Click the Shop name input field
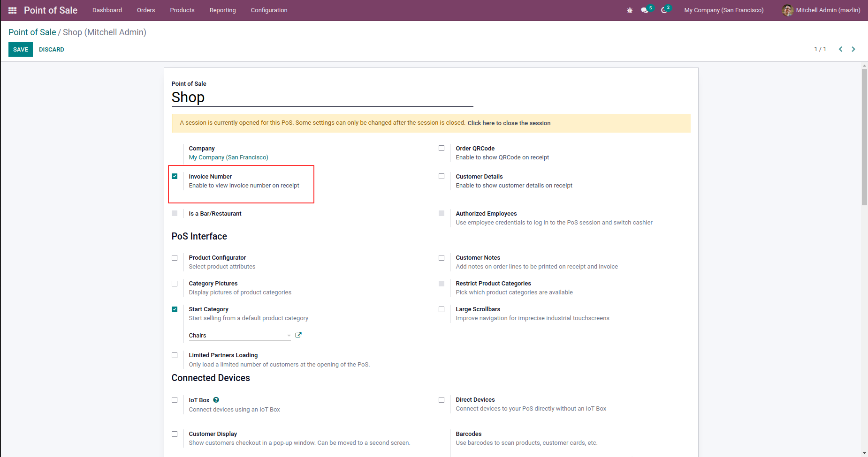This screenshot has height=457, width=868. (x=322, y=97)
